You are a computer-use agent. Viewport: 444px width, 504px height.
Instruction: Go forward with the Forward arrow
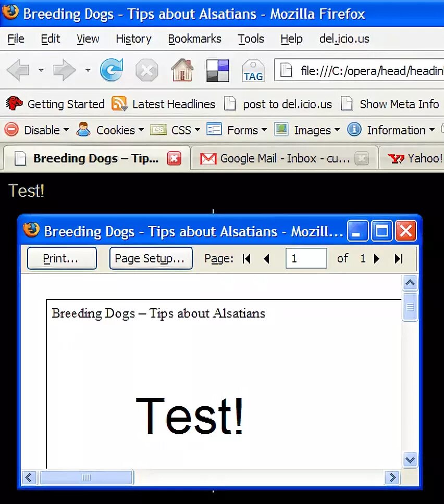(x=64, y=70)
